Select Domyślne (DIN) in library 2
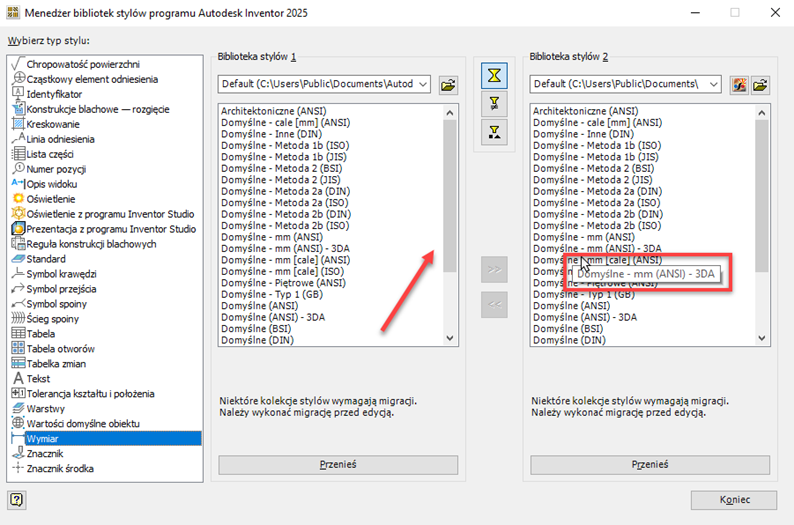This screenshot has width=794, height=525. tap(569, 340)
